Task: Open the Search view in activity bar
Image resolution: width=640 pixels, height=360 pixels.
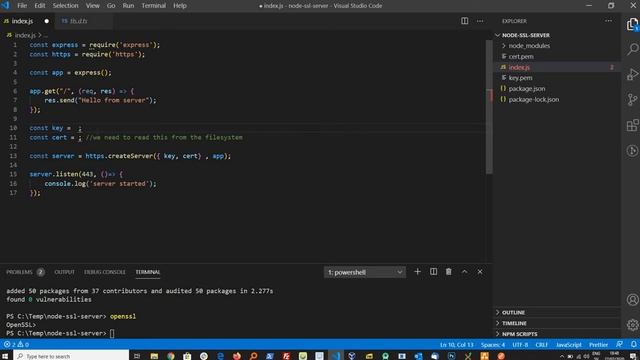Action: (x=632, y=49)
